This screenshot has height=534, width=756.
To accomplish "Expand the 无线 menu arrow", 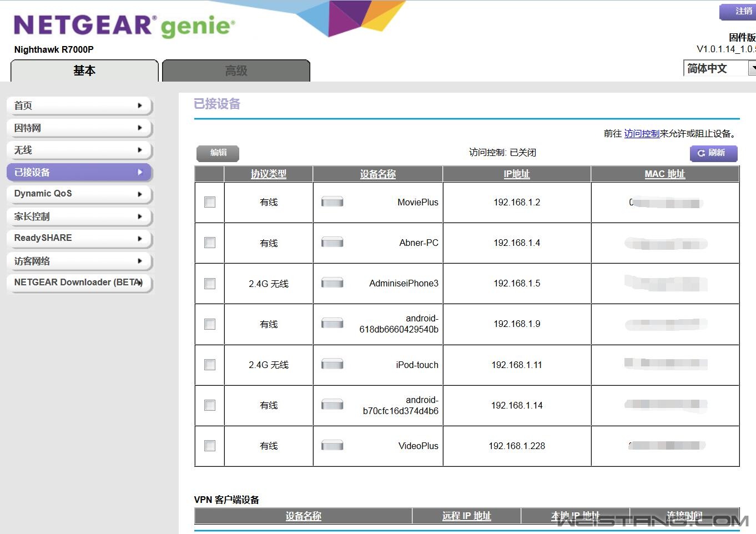I will 140,150.
